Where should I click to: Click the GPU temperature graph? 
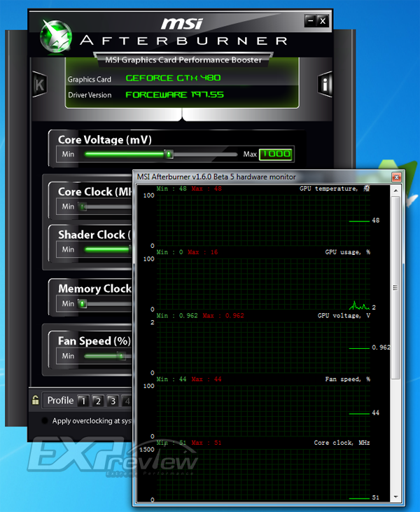click(x=263, y=221)
